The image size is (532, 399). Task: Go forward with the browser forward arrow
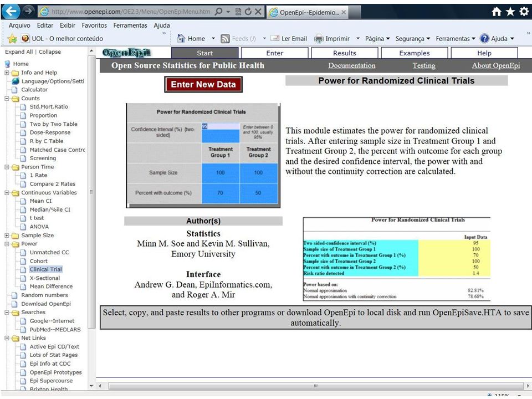[28, 11]
